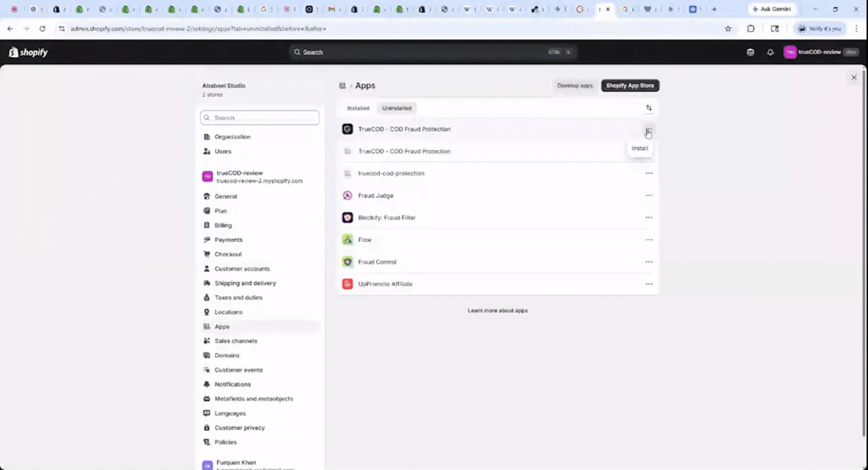
Task: Click the settings sidebar Search field
Action: coord(260,118)
